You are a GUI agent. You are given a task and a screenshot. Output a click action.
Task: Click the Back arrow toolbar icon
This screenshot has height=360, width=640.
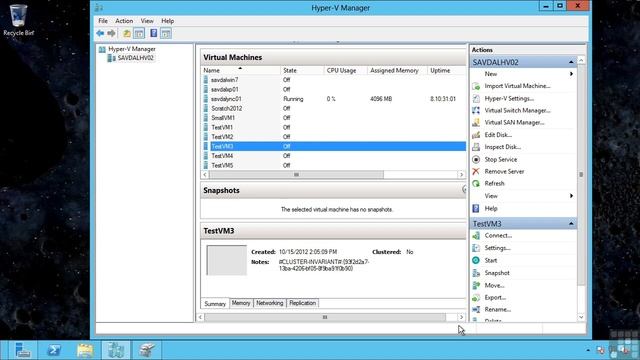click(100, 33)
